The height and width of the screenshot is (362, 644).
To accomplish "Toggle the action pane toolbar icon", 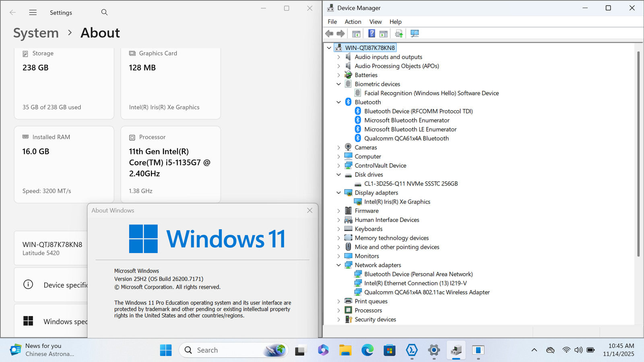I will (x=384, y=34).
